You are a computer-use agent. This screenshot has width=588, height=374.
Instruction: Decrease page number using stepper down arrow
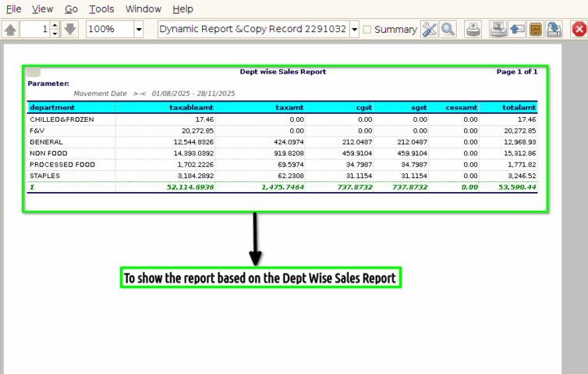55,34
